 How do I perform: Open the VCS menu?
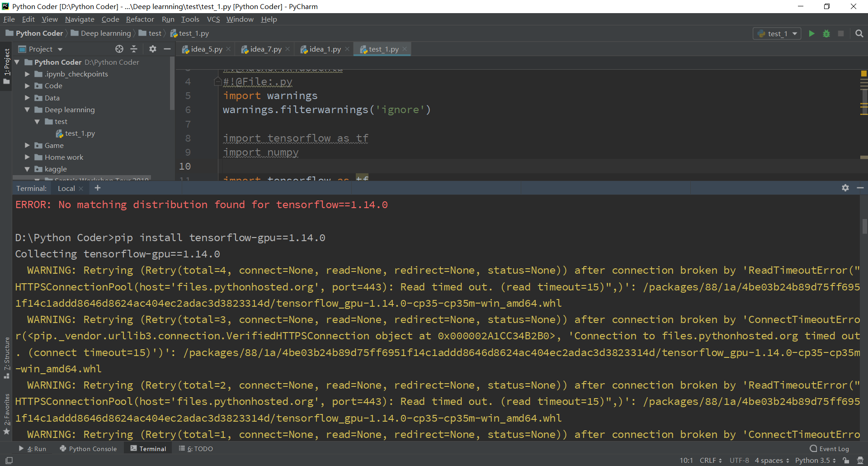tap(213, 19)
